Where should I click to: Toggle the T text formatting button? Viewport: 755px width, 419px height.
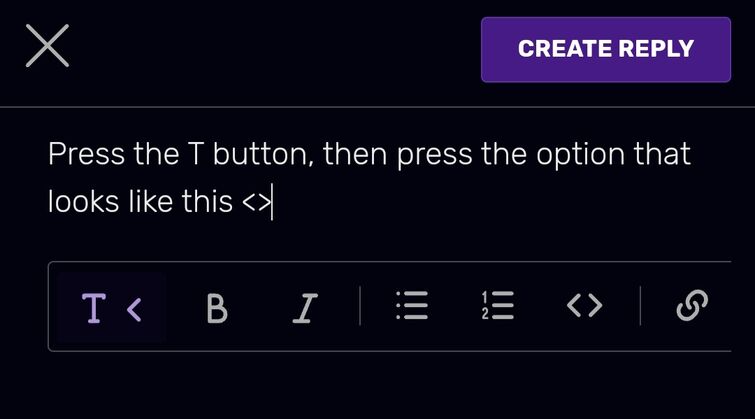[x=93, y=308]
